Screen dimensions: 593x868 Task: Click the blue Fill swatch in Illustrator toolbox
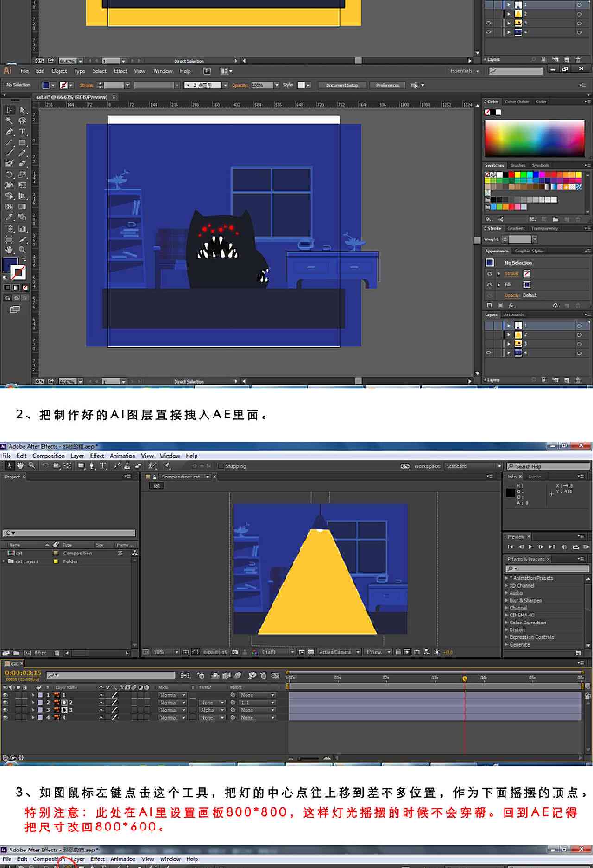tap(10, 265)
